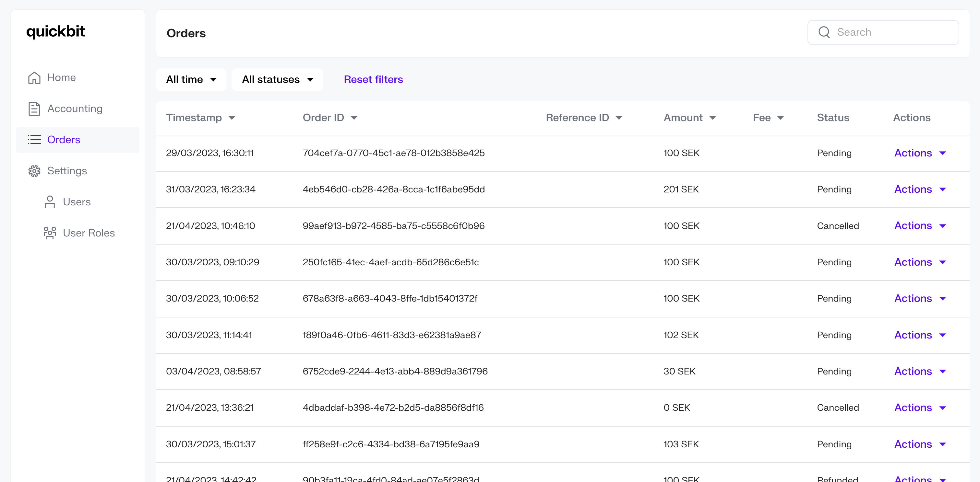Click the Users person icon
The image size is (980, 482).
click(50, 202)
